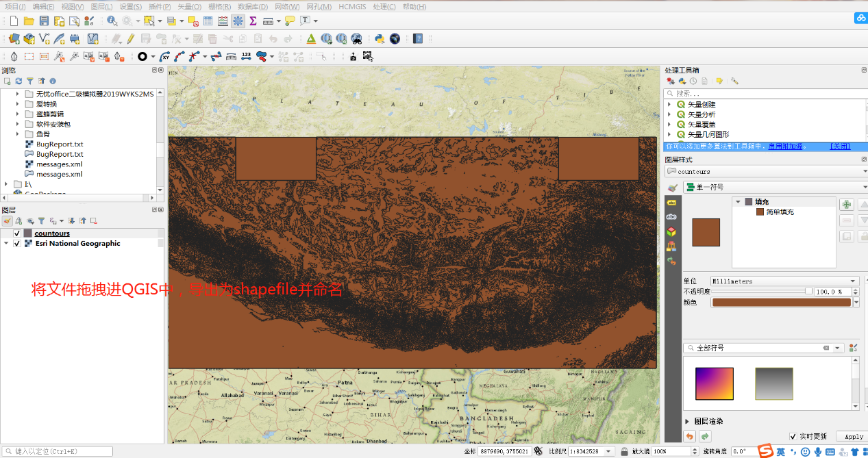868x458 pixels.
Task: Click the filter legend funnel icon
Action: tap(41, 221)
